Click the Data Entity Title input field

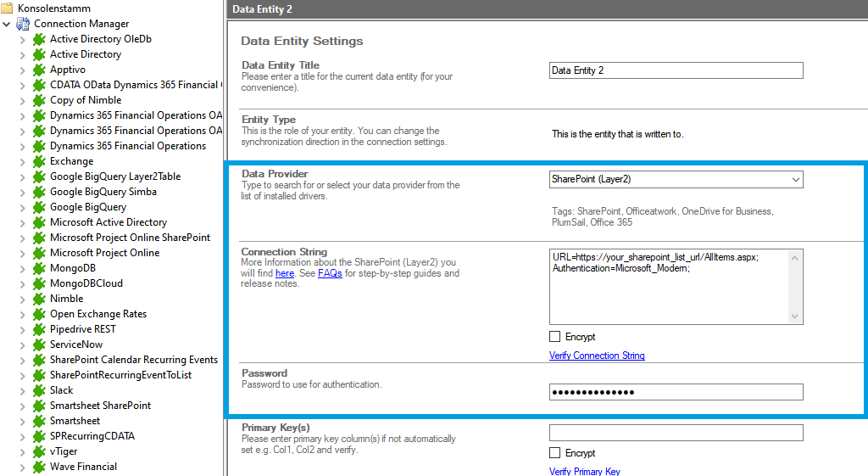click(x=676, y=70)
